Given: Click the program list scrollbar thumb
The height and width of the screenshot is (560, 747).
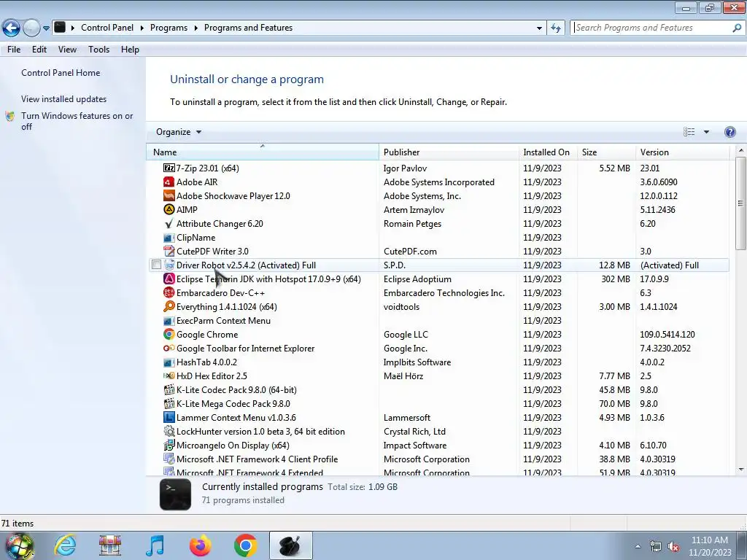Looking at the screenshot, I should pyautogui.click(x=740, y=203).
